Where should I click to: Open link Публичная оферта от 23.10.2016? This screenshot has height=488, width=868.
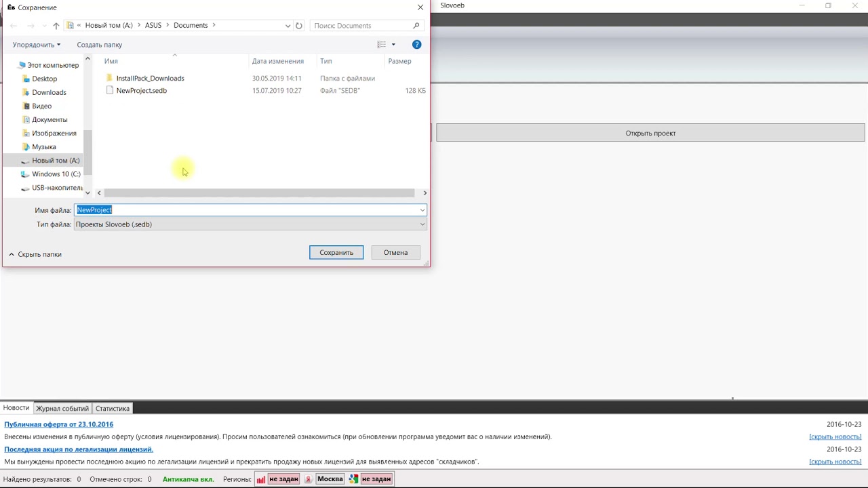59,424
